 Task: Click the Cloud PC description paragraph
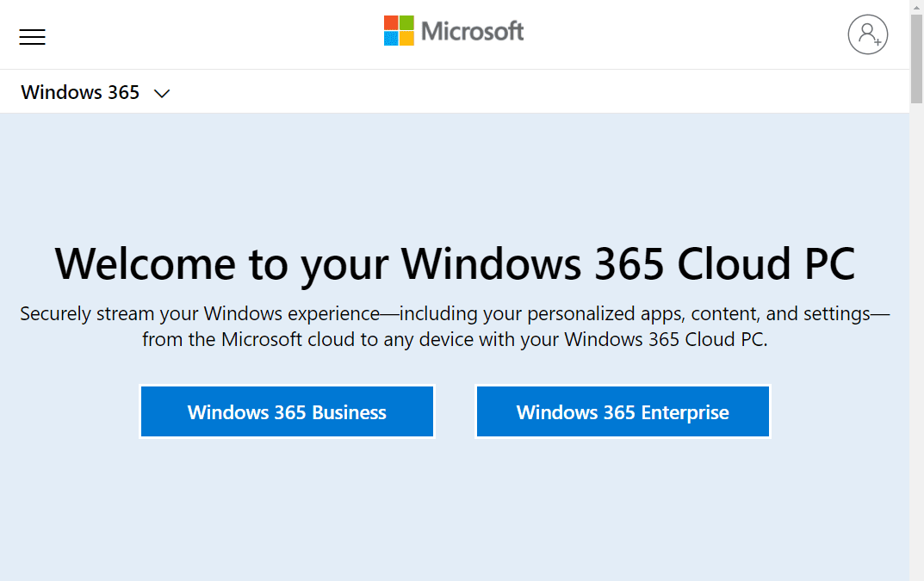pos(455,326)
